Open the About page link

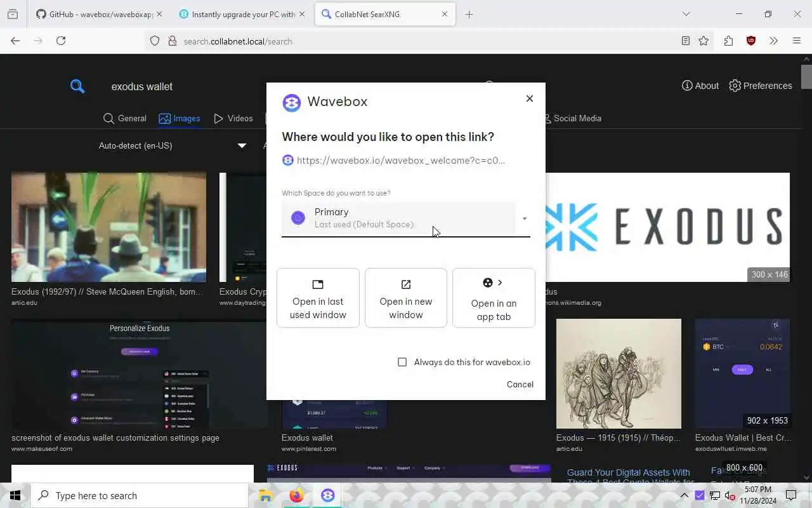[700, 86]
